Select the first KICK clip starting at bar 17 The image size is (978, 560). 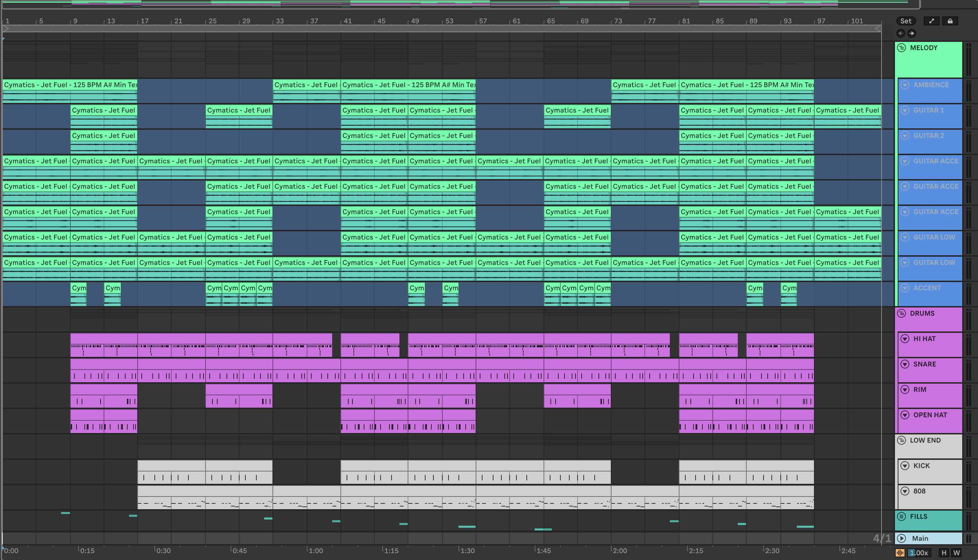(x=172, y=472)
